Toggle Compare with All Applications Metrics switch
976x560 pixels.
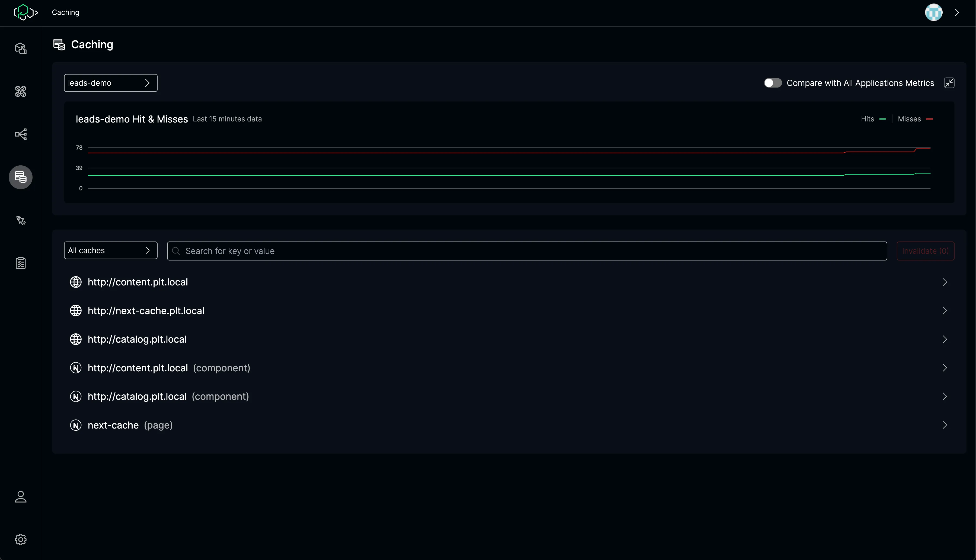pyautogui.click(x=772, y=83)
